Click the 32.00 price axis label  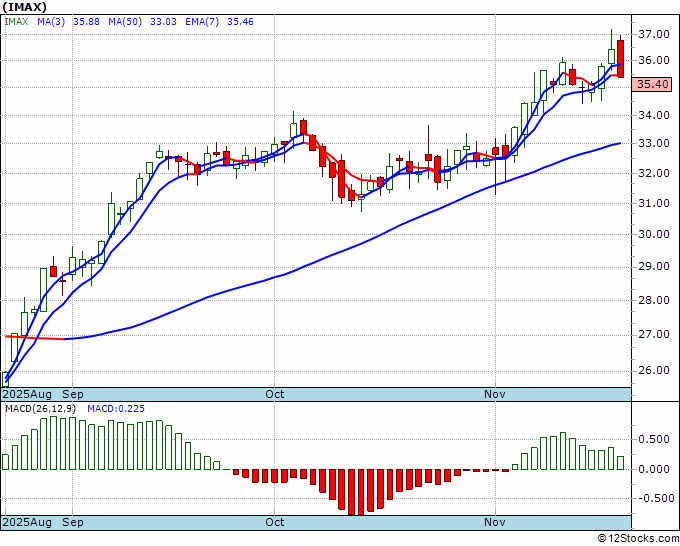tap(654, 173)
